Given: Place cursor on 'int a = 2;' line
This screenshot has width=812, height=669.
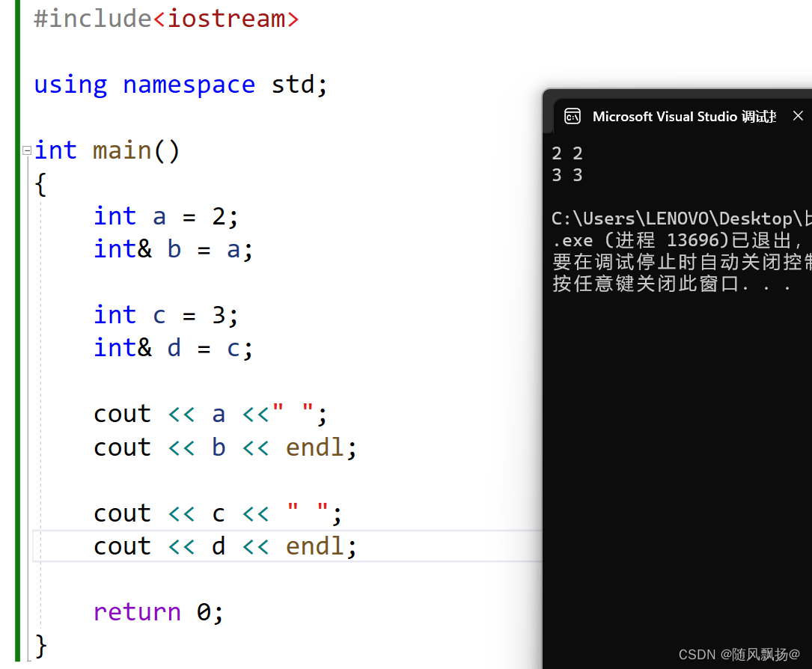Looking at the screenshot, I should pyautogui.click(x=165, y=216).
